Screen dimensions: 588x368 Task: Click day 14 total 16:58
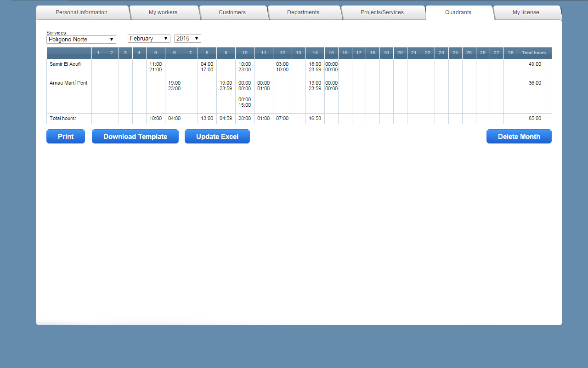(315, 118)
